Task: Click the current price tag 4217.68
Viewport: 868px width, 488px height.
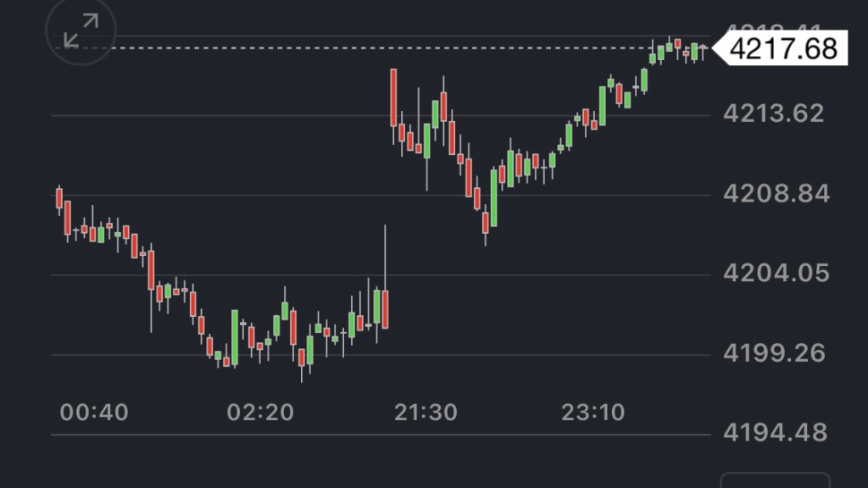Action: tap(782, 48)
